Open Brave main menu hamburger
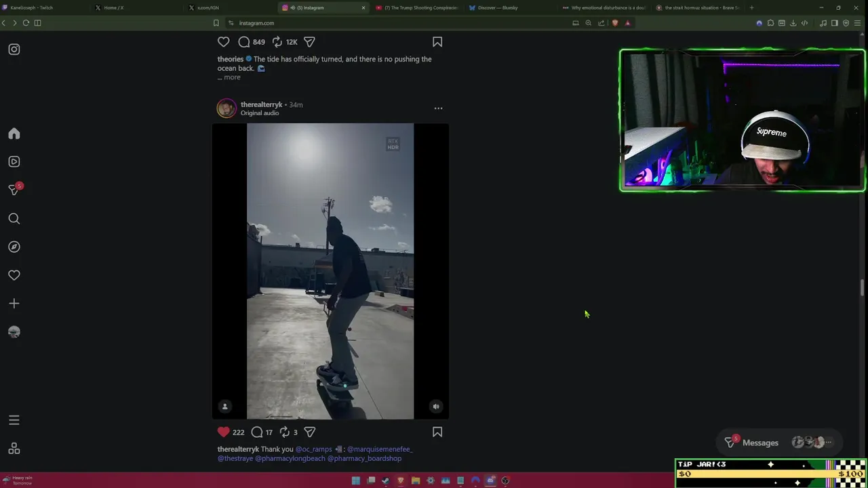 [859, 23]
